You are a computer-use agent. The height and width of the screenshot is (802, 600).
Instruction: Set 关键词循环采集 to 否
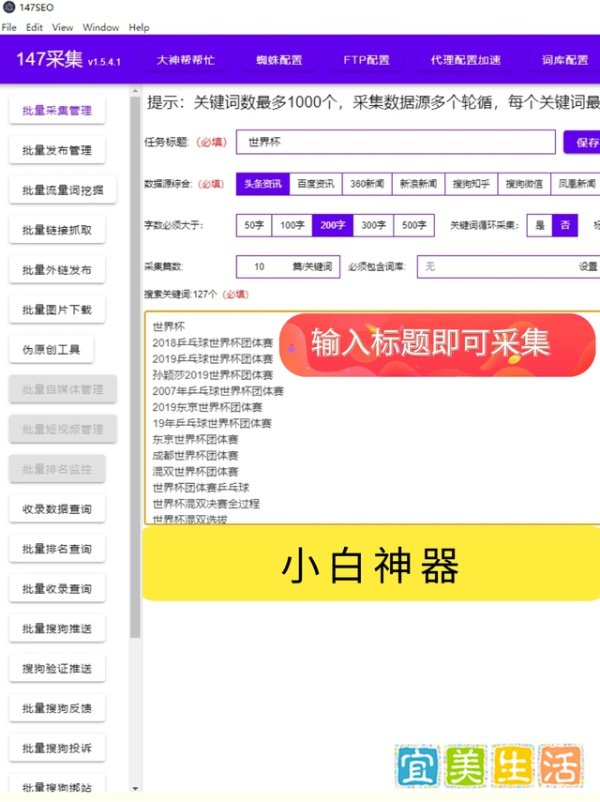[x=565, y=226]
